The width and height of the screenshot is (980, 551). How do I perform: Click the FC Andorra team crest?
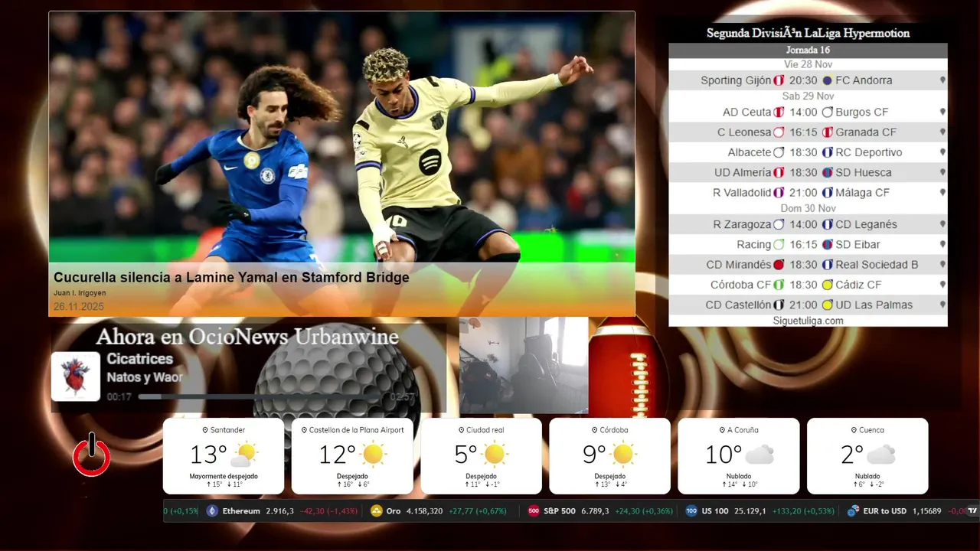[x=827, y=80]
